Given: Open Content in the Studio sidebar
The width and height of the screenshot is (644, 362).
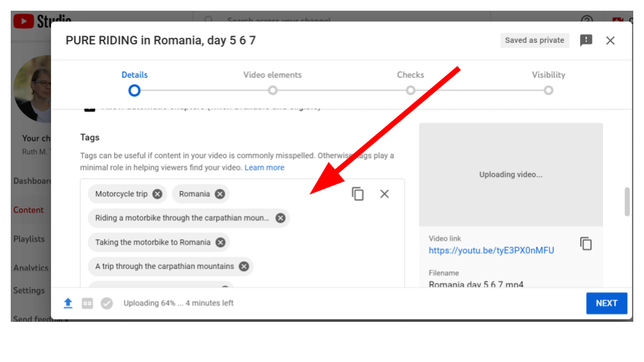Looking at the screenshot, I should 28,210.
